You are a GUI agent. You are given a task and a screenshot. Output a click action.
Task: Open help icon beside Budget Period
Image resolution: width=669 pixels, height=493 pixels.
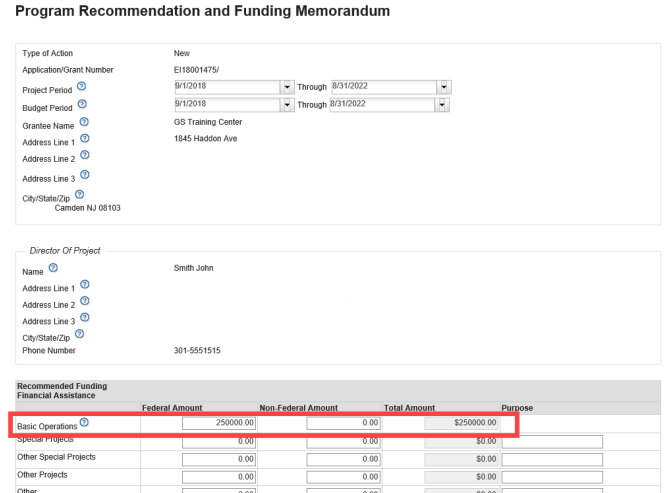tap(80, 104)
